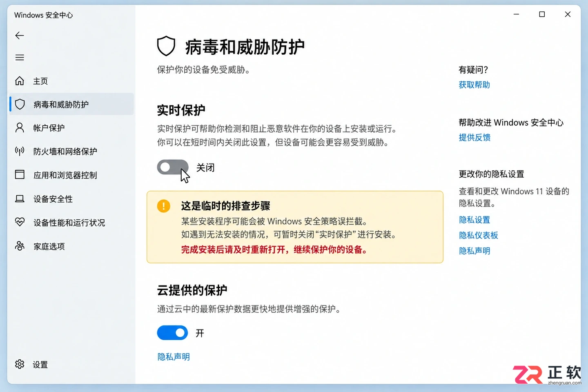Click the 提供反馈 link
The height and width of the screenshot is (392, 588).
474,138
